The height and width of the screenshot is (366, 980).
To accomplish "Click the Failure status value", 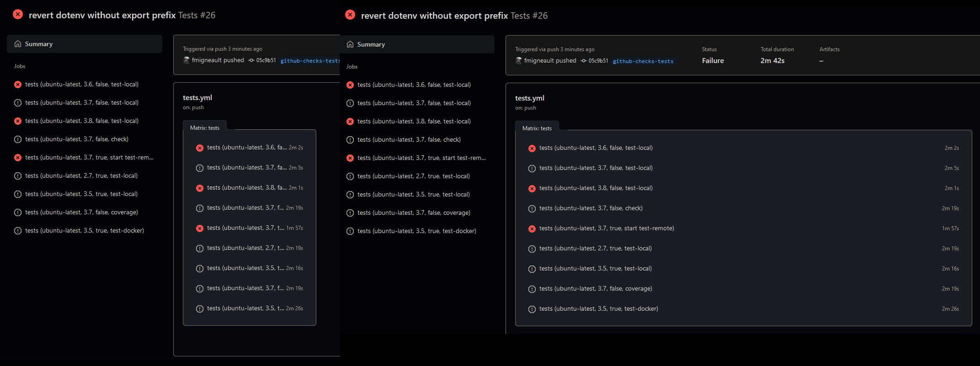I will [713, 60].
